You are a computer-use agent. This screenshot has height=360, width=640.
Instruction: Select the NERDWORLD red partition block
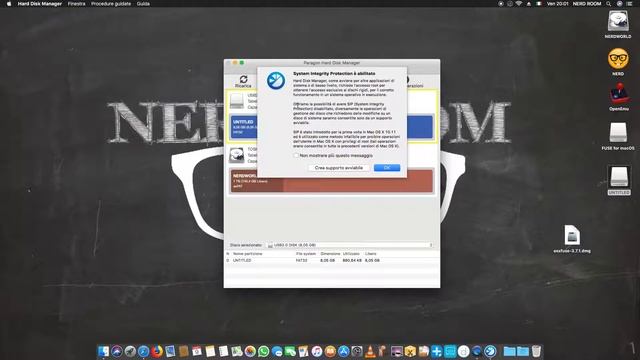[331, 180]
